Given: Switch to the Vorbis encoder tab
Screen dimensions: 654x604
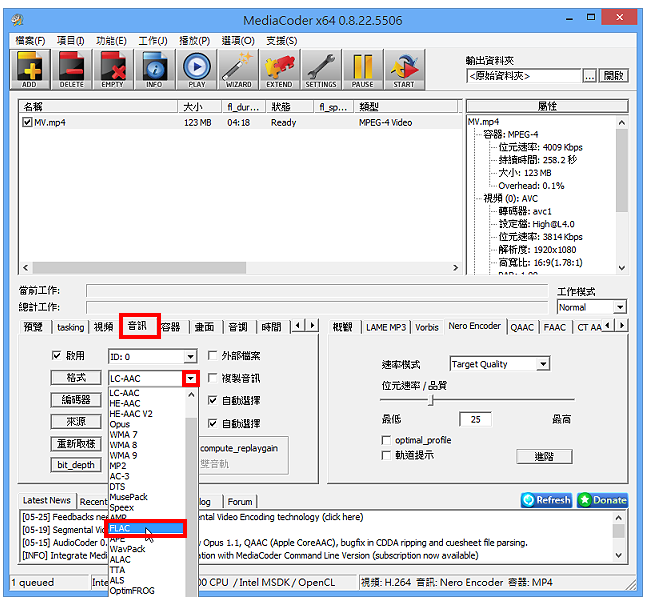Looking at the screenshot, I should 427,327.
